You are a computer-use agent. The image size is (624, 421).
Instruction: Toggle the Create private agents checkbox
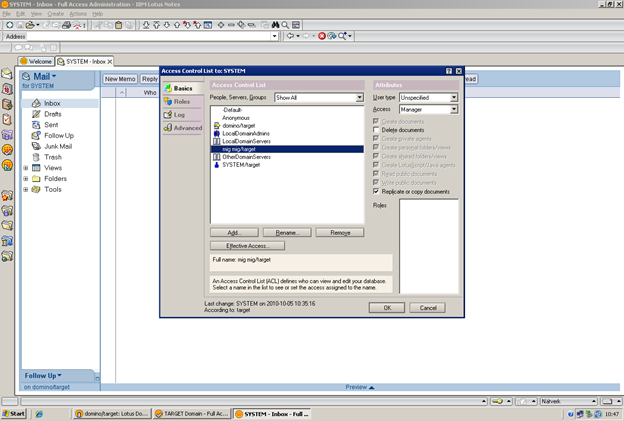pos(376,138)
